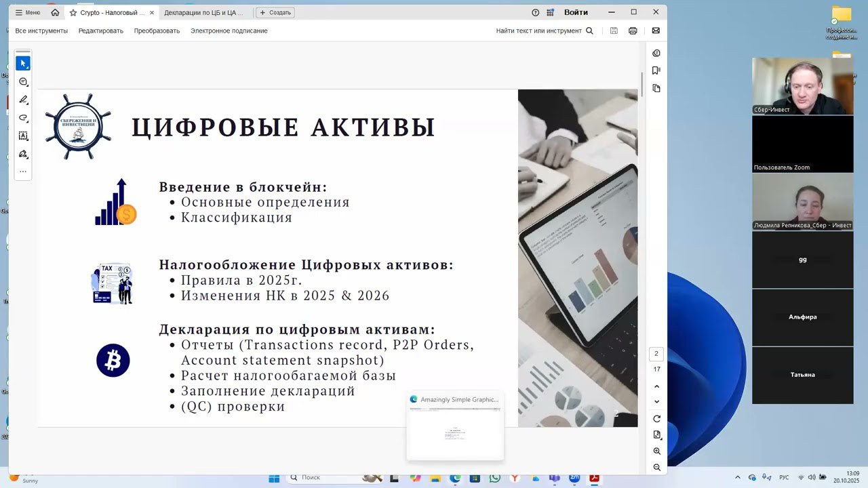Rotate the page view clockwise
868x488 pixels.
click(656, 419)
